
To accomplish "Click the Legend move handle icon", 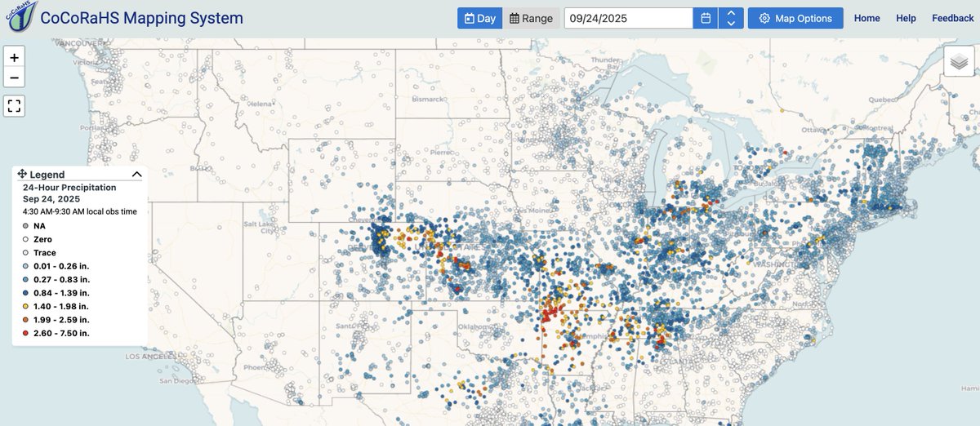I will tap(23, 175).
